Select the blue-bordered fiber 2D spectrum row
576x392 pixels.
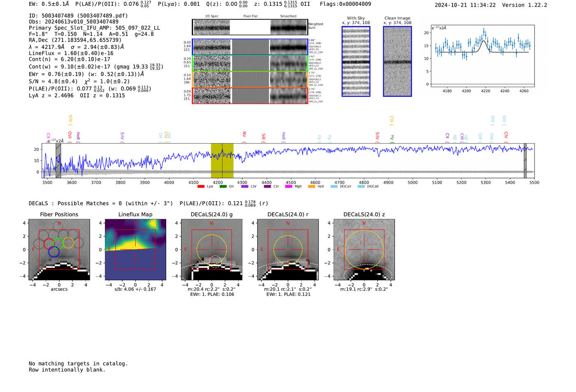click(250, 47)
